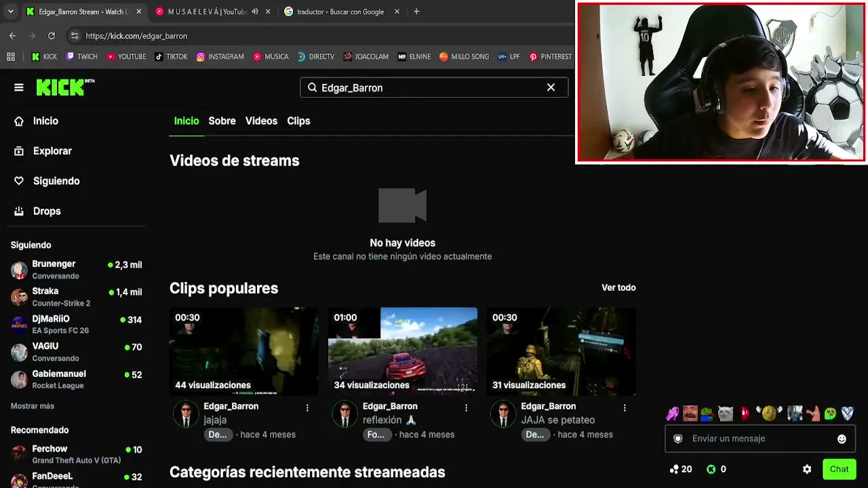Image resolution: width=868 pixels, height=488 pixels.
Task: Switch to the Clips tab
Action: click(298, 121)
